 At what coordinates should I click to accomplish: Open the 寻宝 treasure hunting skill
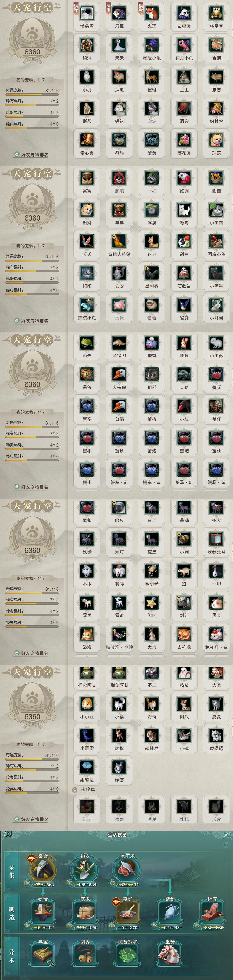coord(43,955)
